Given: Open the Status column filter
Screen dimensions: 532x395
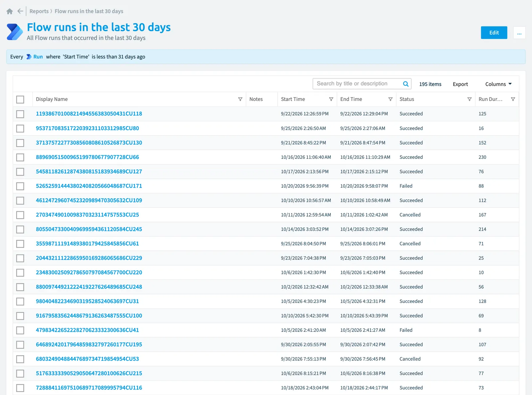Looking at the screenshot, I should click(469, 99).
